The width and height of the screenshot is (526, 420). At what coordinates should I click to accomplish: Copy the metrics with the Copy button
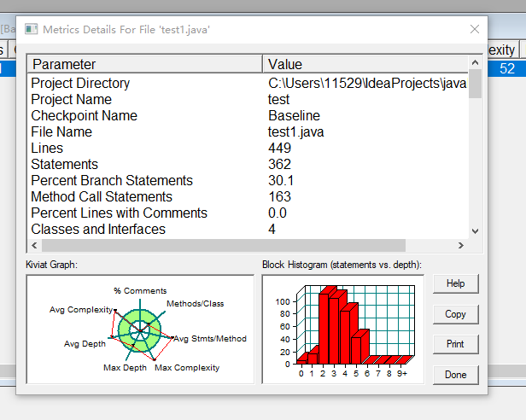(x=456, y=314)
